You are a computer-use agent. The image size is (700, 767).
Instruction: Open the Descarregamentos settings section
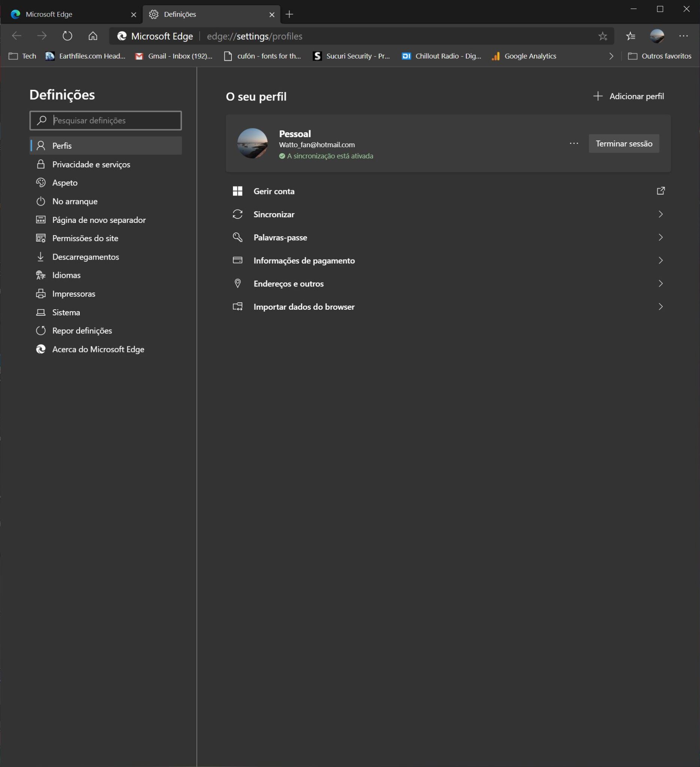(x=86, y=257)
